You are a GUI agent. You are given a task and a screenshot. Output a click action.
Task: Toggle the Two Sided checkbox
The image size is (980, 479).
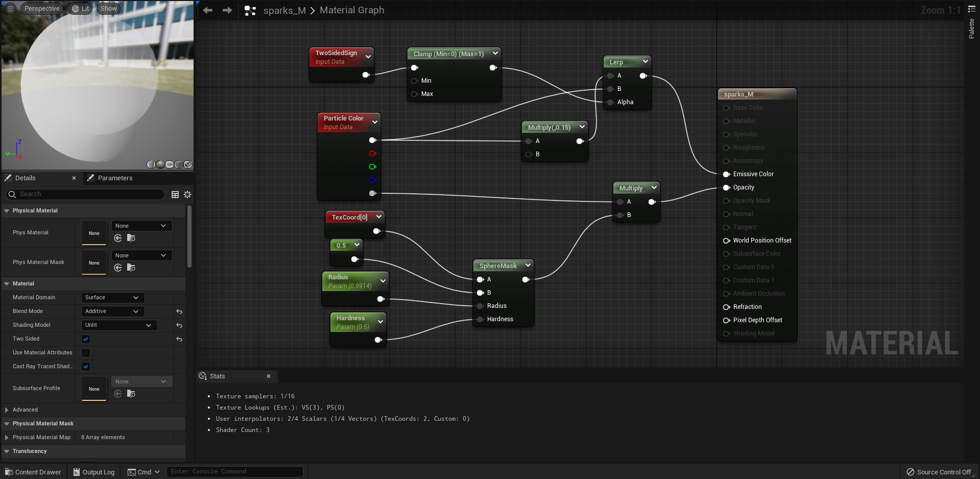86,339
